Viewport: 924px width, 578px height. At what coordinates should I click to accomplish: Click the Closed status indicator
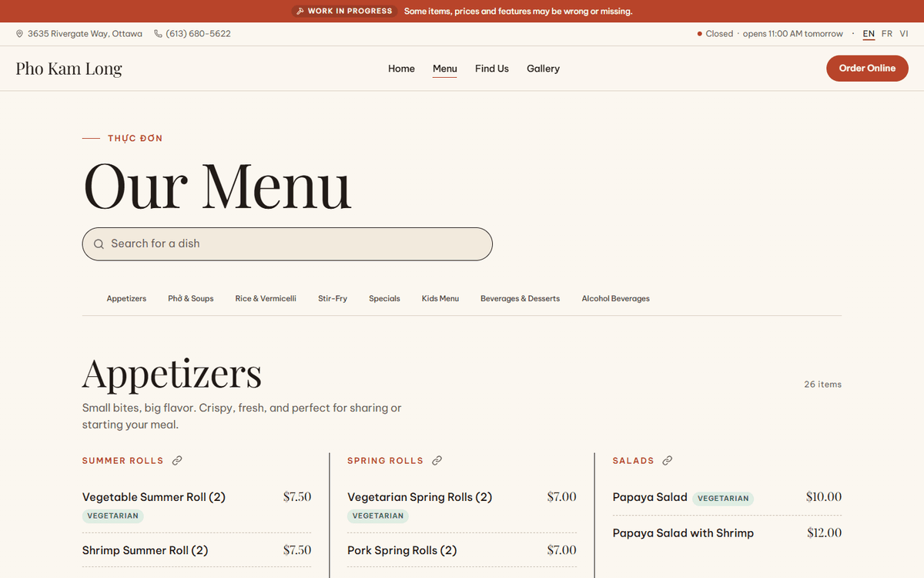[715, 34]
